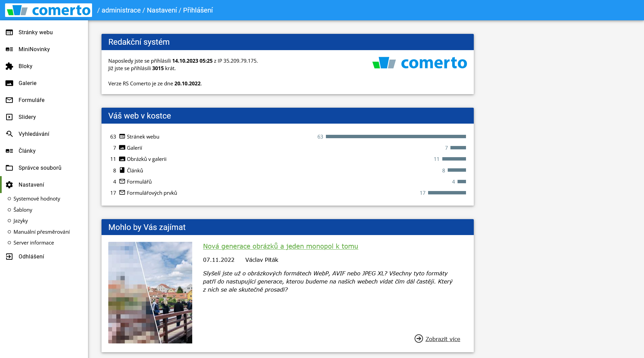This screenshot has width=644, height=358.
Task: Open Vyhledávání menu entry
Action: 44,134
